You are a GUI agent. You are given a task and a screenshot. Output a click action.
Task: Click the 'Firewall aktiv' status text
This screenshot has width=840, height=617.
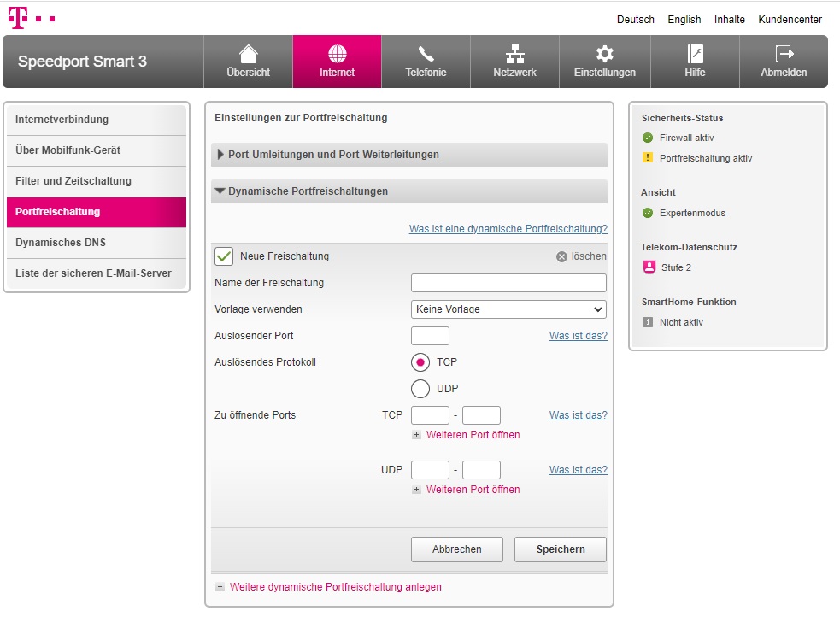tap(687, 138)
